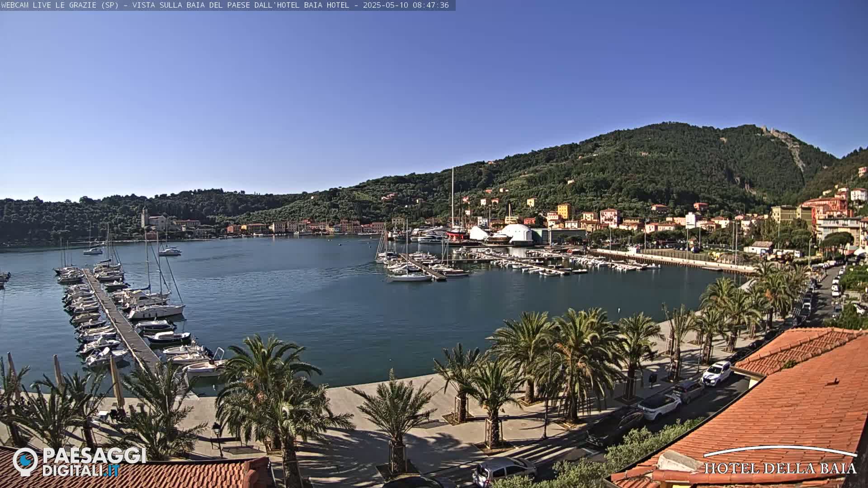868x488 pixels.
Task: Click the timestamp 2025-05-10 08:47:36
Action: tap(406, 5)
